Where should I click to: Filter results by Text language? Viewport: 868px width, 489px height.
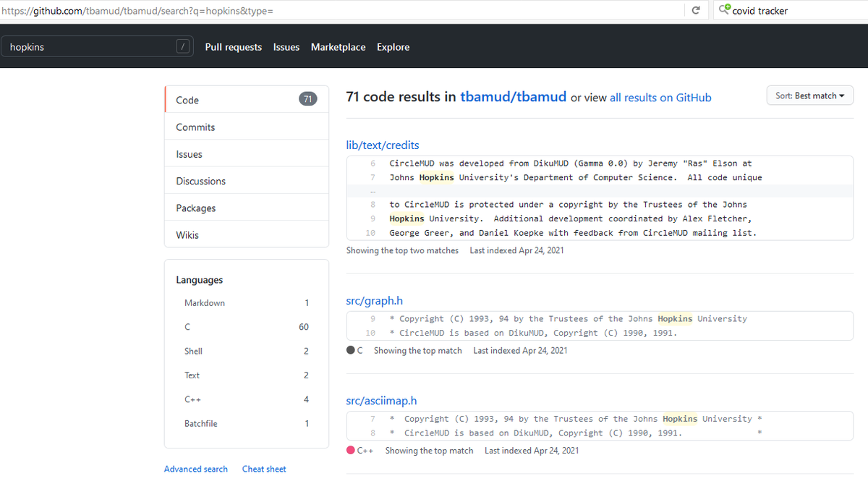[x=247, y=375]
